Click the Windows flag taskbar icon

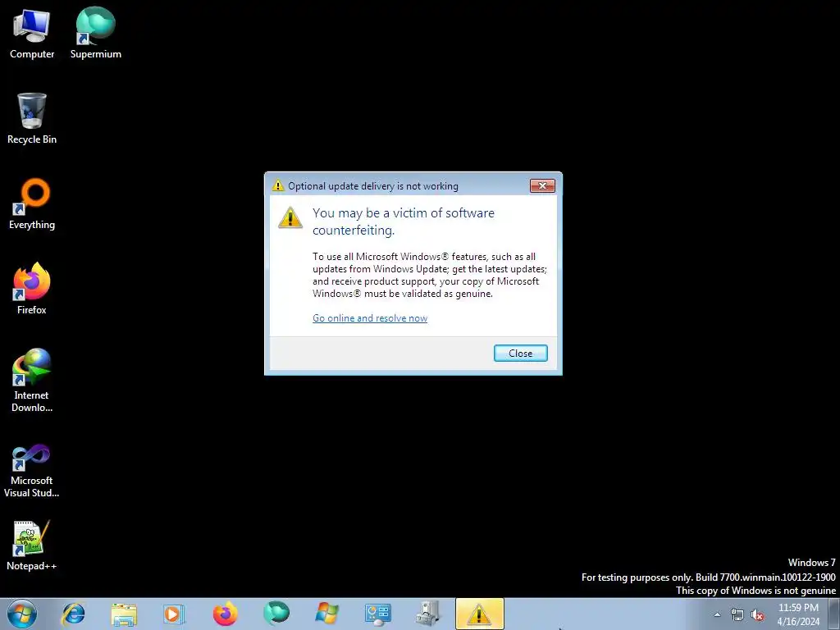(x=326, y=614)
